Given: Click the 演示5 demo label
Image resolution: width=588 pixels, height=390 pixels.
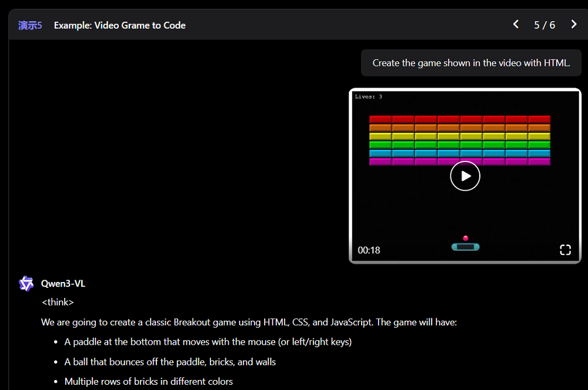Looking at the screenshot, I should coord(30,25).
